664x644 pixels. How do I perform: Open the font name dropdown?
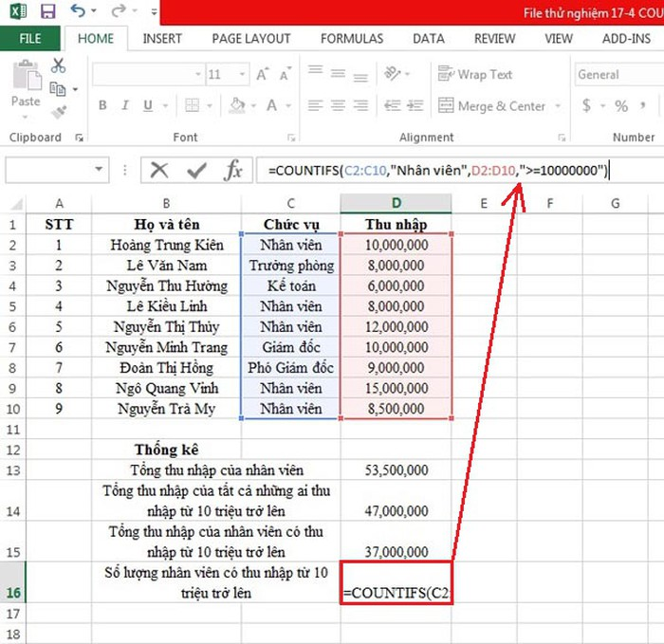pos(197,75)
